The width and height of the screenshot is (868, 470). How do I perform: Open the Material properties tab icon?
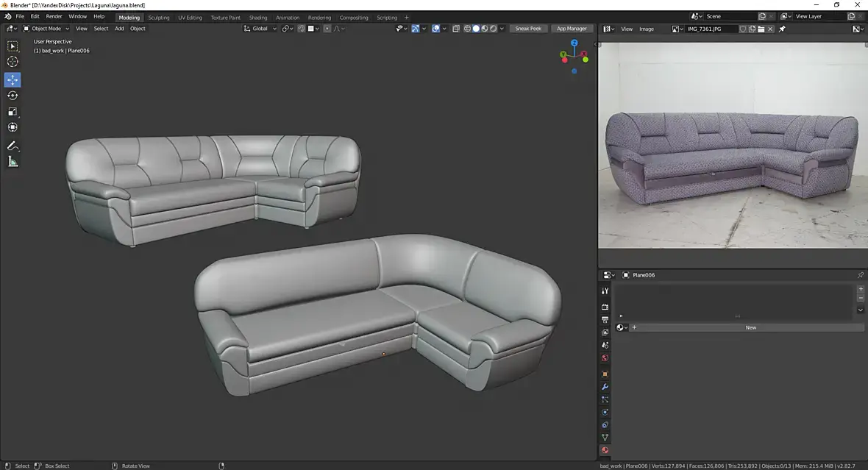pyautogui.click(x=605, y=450)
